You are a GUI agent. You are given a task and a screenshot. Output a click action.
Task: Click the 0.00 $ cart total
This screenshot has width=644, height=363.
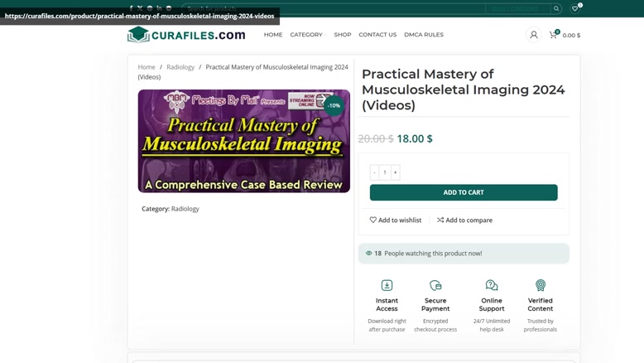(x=571, y=36)
